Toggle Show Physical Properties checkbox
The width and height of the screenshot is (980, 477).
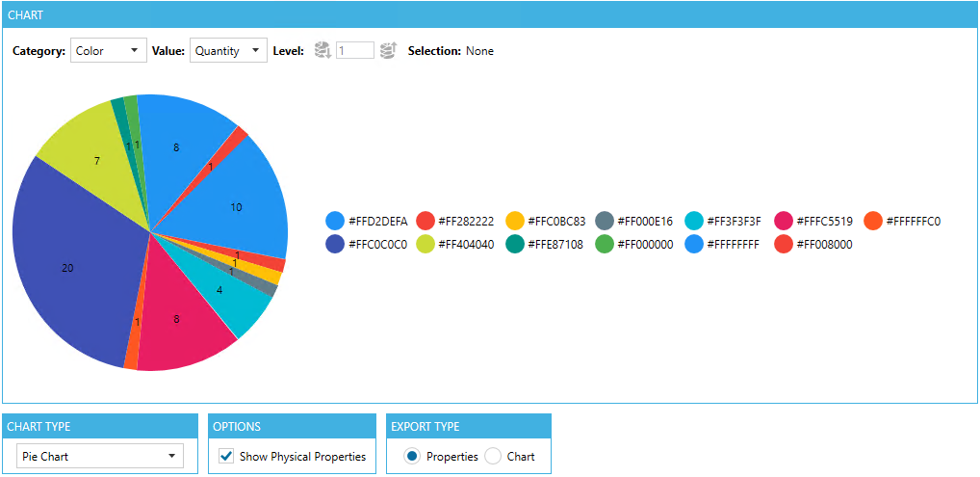point(226,456)
